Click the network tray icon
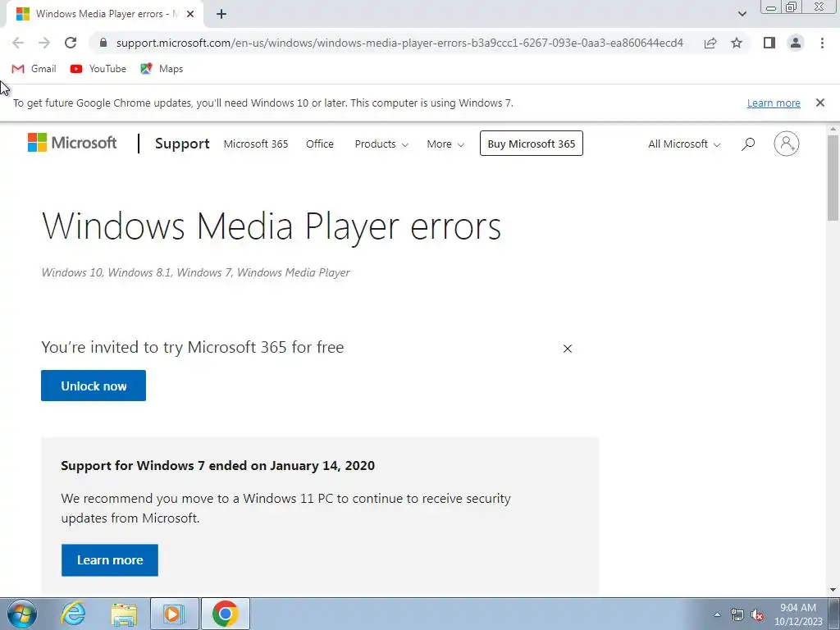 (737, 614)
